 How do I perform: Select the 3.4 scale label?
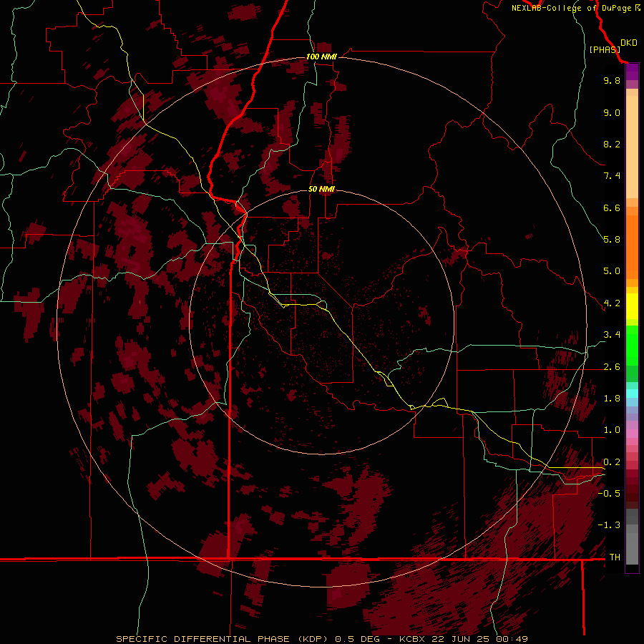[x=612, y=335]
